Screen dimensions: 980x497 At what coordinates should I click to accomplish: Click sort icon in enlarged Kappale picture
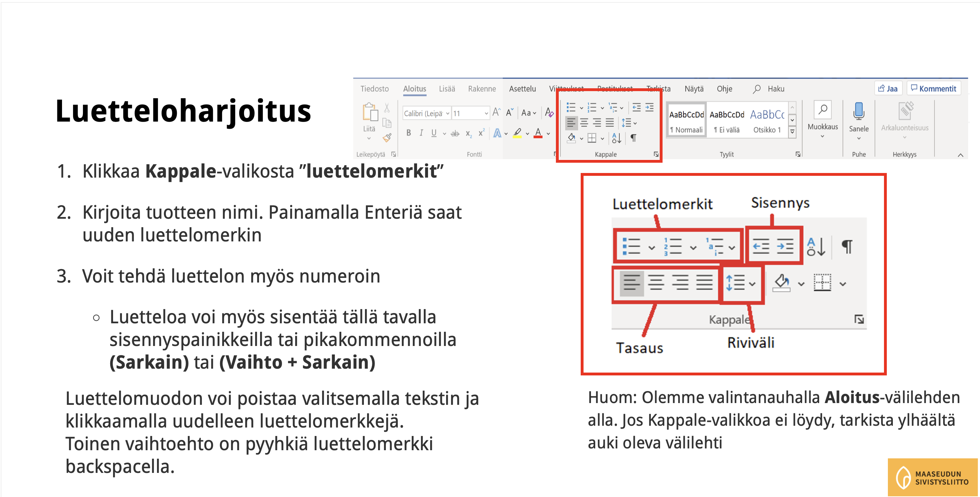tap(816, 247)
